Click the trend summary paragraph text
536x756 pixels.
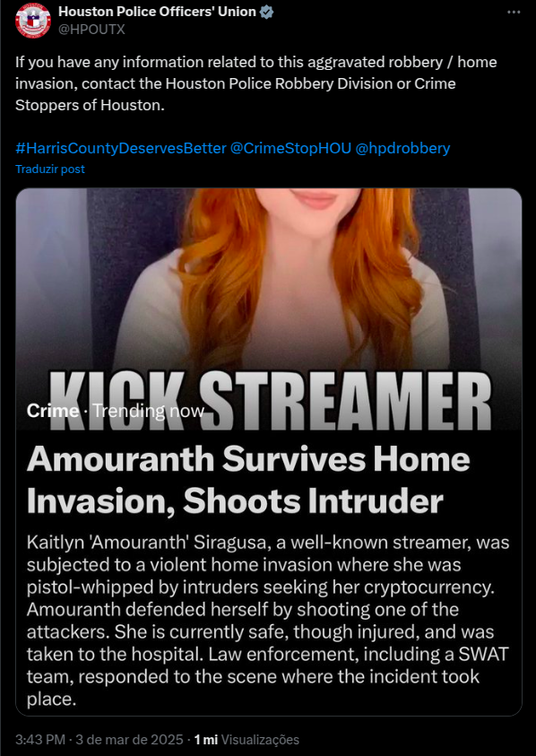pos(268,620)
